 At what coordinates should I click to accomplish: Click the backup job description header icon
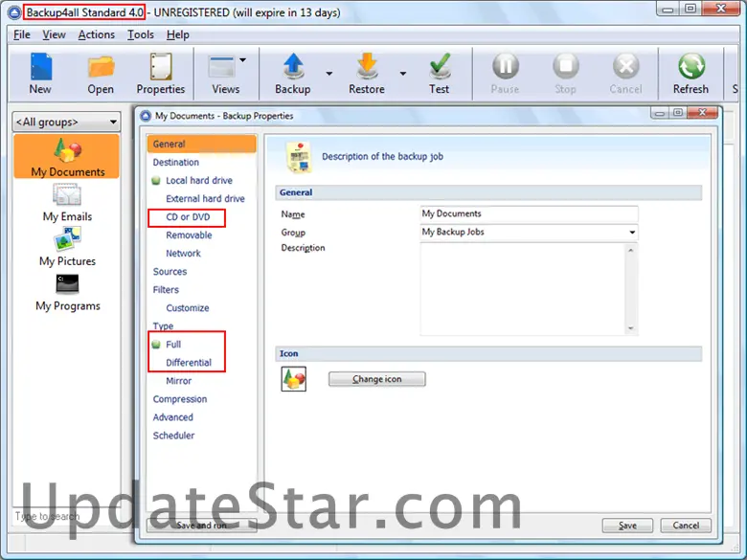pyautogui.click(x=298, y=157)
